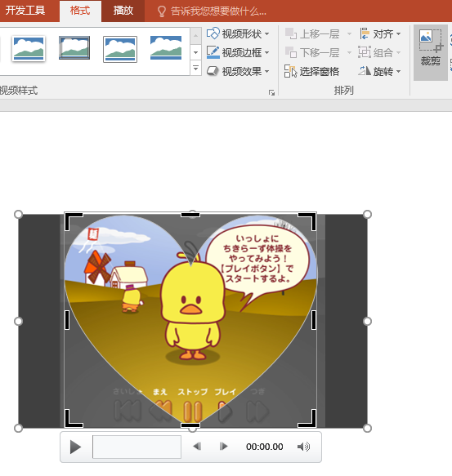The image size is (452, 476).
Task: Click the 视频边框 pen icon
Action: coord(213,52)
